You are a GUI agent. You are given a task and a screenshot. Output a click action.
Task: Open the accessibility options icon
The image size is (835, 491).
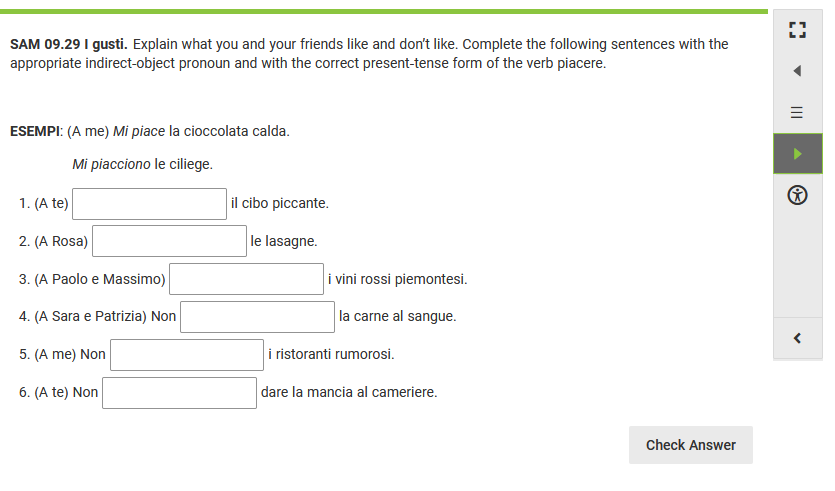pyautogui.click(x=797, y=195)
